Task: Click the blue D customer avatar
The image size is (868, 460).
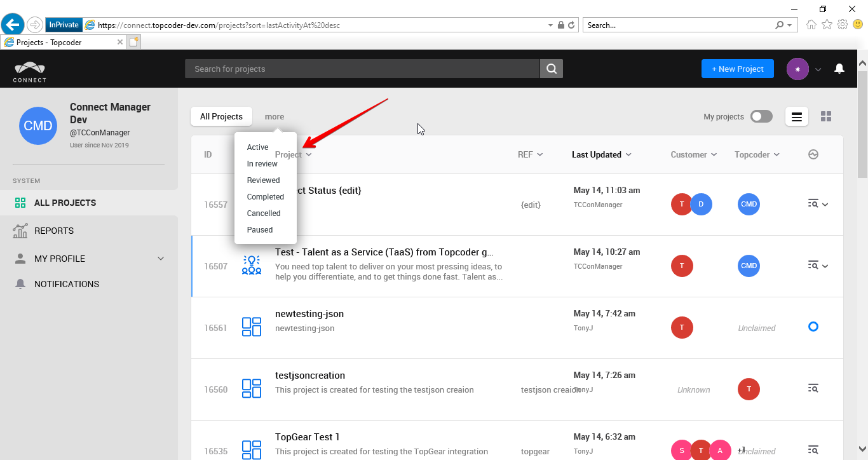Action: click(x=701, y=204)
